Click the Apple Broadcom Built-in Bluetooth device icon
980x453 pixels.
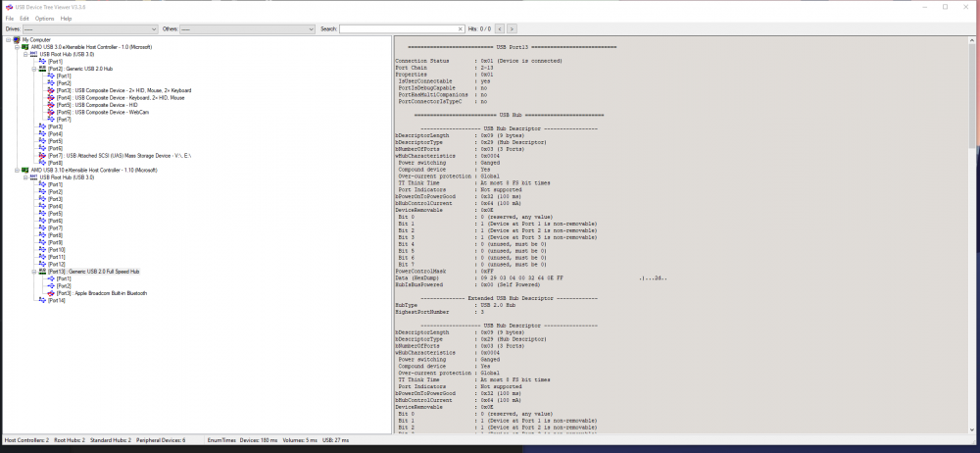tap(51, 293)
